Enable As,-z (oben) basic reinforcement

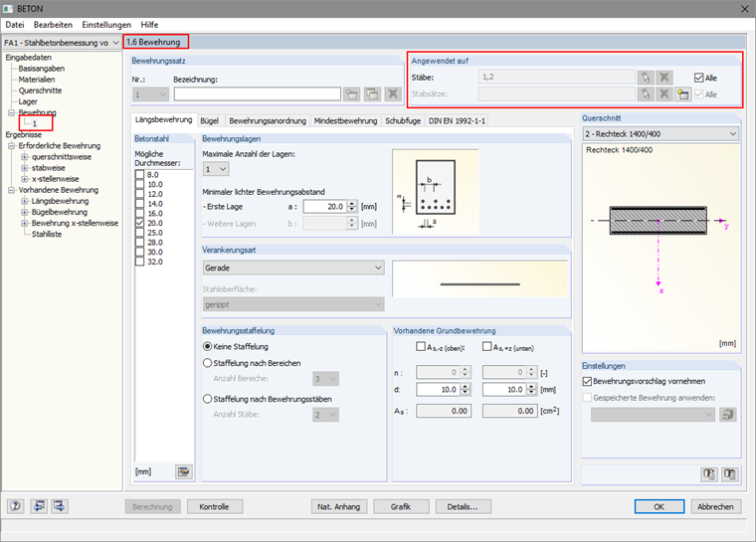tap(421, 347)
